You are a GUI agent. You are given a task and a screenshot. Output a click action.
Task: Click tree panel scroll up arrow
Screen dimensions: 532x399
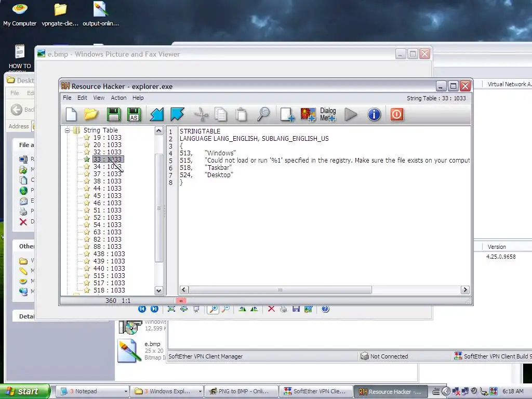click(x=159, y=131)
